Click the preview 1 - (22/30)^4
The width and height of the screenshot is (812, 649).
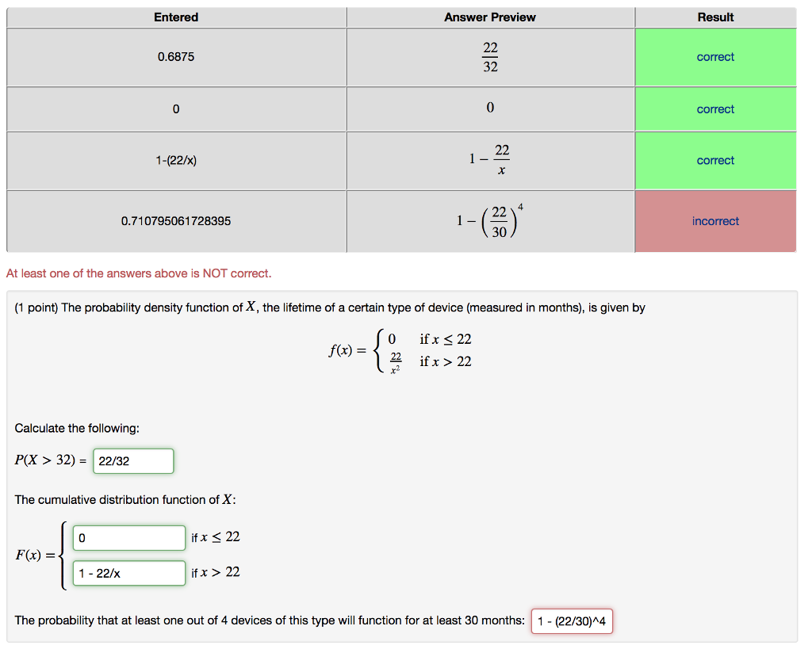click(x=489, y=220)
